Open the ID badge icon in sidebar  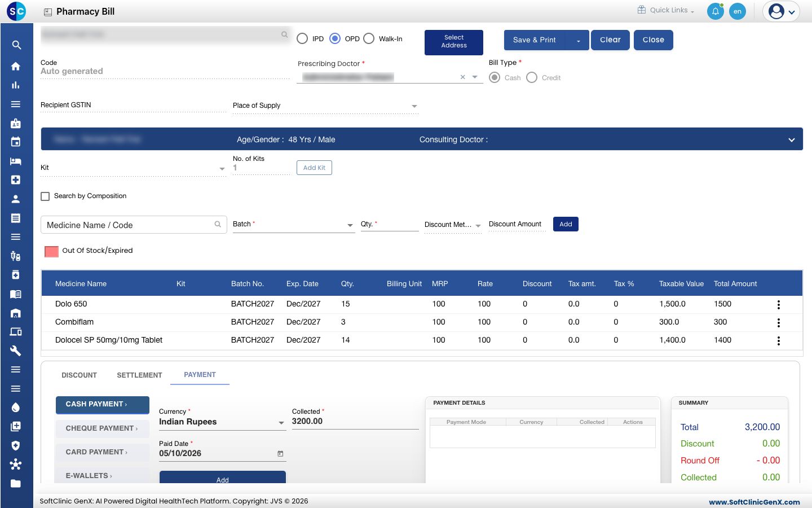pyautogui.click(x=16, y=123)
